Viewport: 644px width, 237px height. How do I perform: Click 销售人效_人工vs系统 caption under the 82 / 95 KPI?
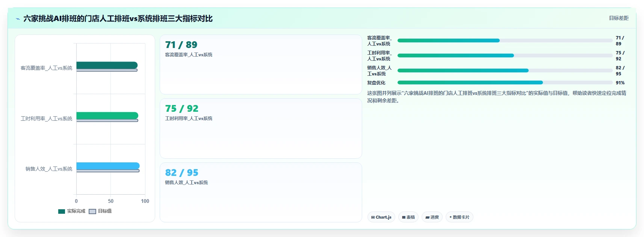(186, 183)
